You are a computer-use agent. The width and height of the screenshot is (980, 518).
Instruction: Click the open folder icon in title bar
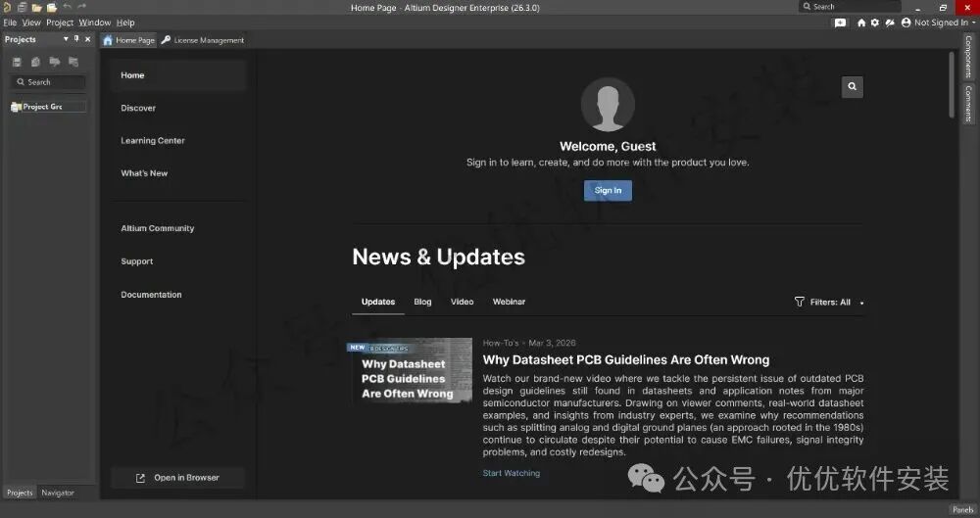37,8
